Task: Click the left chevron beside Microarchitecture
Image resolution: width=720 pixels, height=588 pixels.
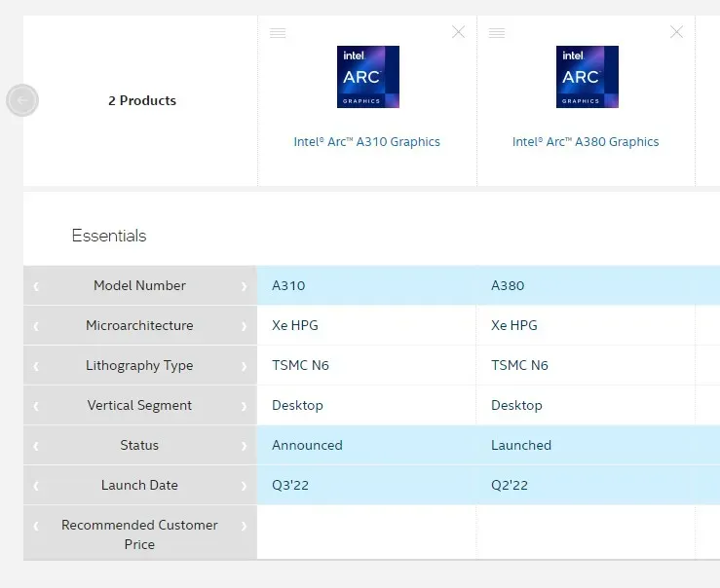Action: 36,326
